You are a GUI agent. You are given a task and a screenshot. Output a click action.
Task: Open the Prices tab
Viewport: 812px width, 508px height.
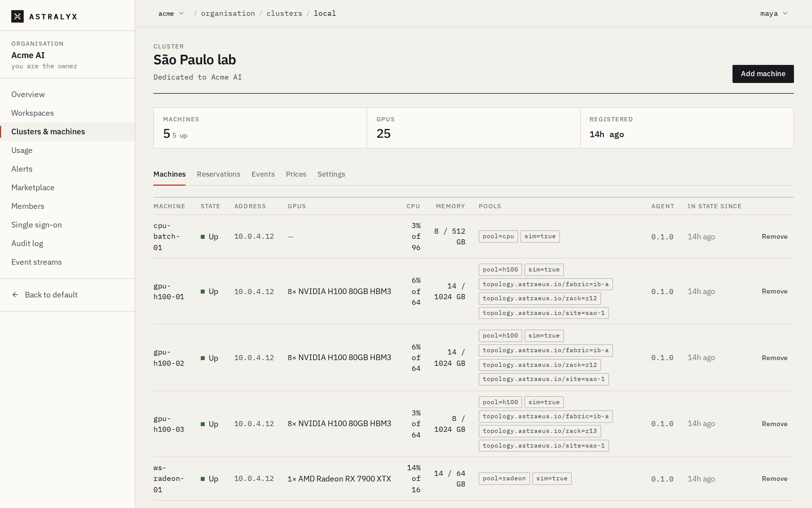(x=296, y=174)
